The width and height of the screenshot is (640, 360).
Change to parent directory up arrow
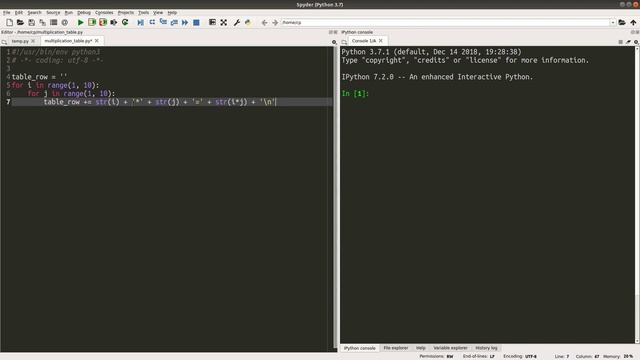point(633,22)
